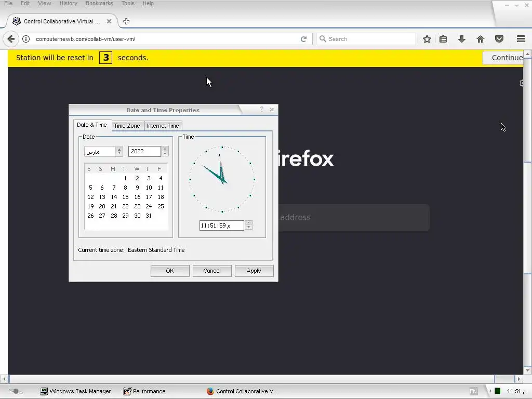Bookmark this page with the star icon

pyautogui.click(x=427, y=39)
